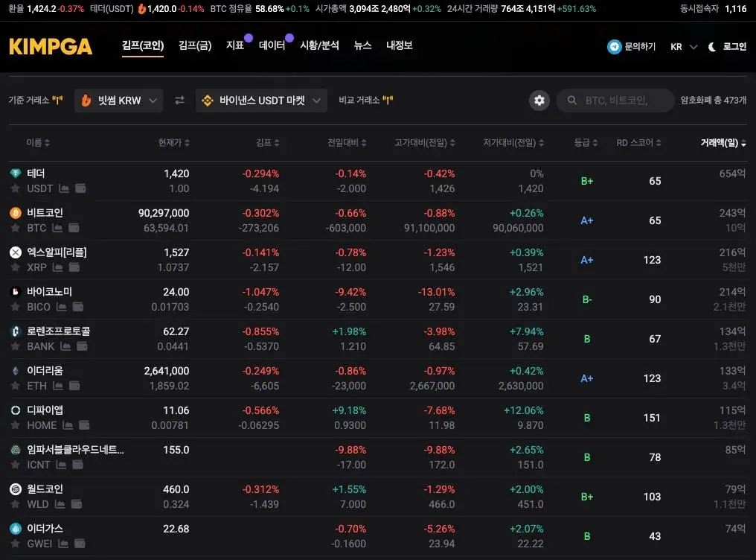Viewport: 756px width, 560px height.
Task: Click the coin search input field
Action: [615, 101]
